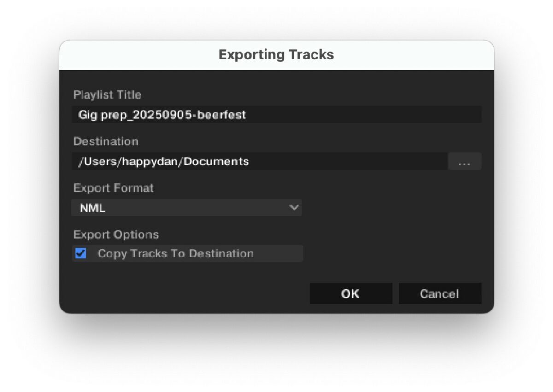Image resolution: width=553 pixels, height=392 pixels.
Task: Select the Destination path field
Action: click(258, 161)
